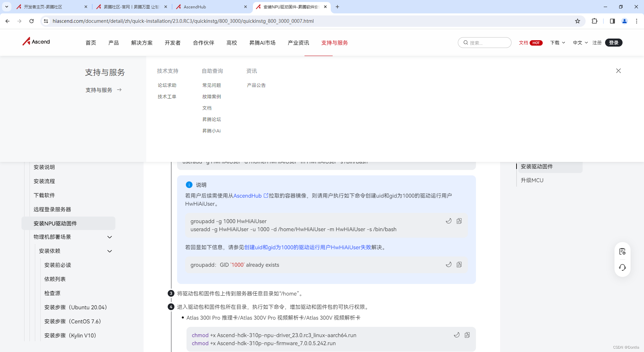Open the browser profile icon
This screenshot has width=644, height=352.
(625, 21)
